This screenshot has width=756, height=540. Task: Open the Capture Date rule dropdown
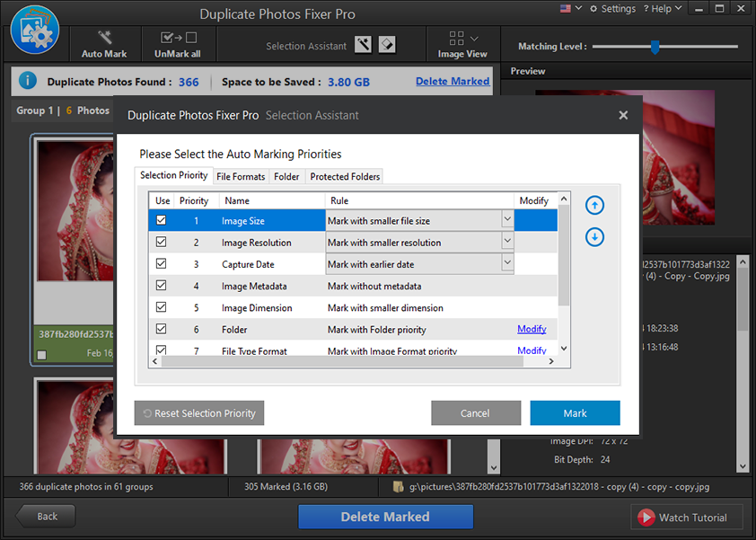[x=507, y=262]
